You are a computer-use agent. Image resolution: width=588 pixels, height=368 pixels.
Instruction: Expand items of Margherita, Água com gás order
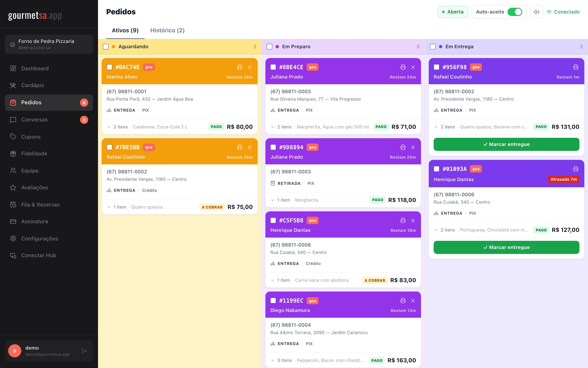tap(272, 127)
